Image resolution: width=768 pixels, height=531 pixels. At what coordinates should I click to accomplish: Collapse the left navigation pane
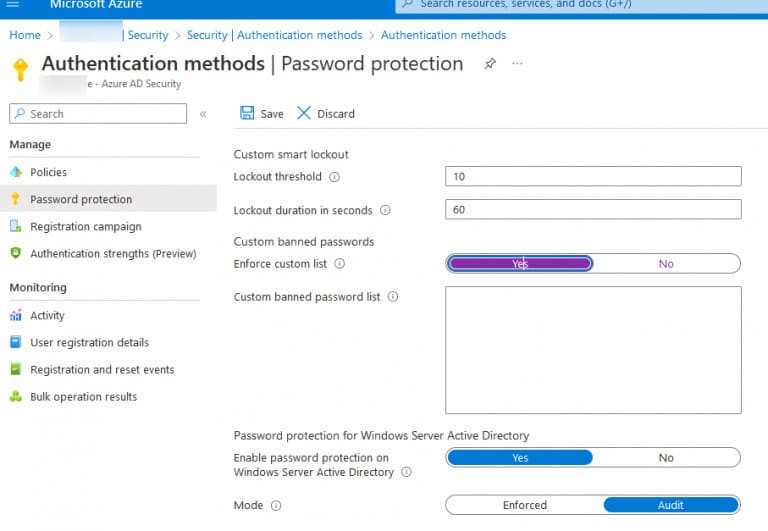203,114
